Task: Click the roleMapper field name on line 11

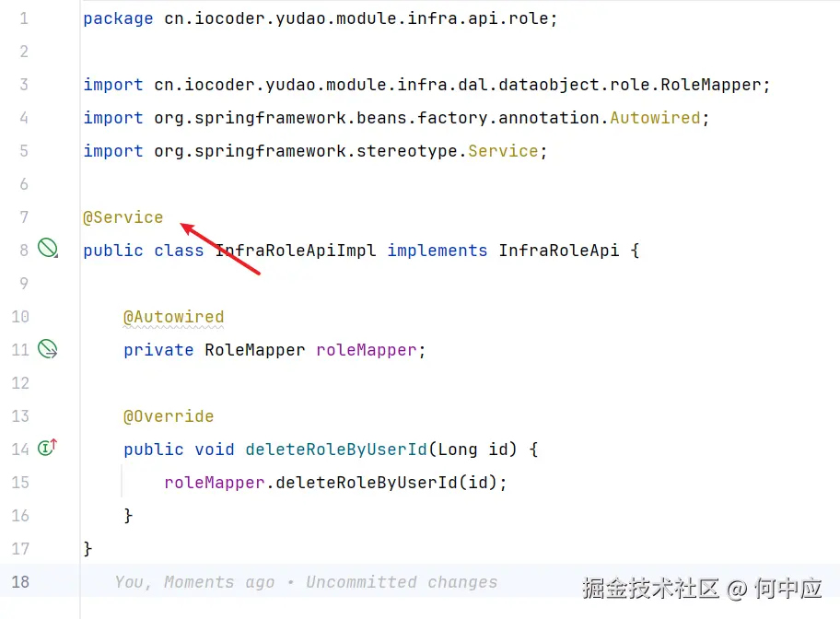Action: (367, 350)
